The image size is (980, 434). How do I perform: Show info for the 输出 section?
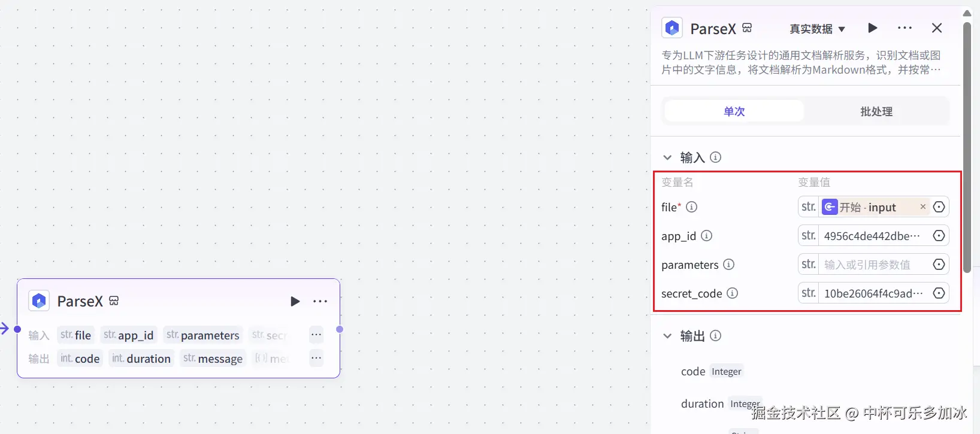pyautogui.click(x=715, y=336)
